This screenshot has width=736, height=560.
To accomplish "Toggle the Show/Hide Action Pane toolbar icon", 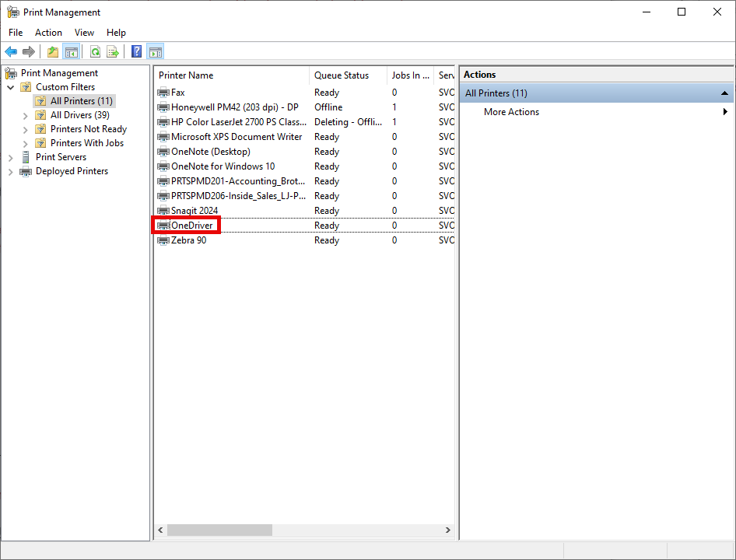I will (156, 51).
